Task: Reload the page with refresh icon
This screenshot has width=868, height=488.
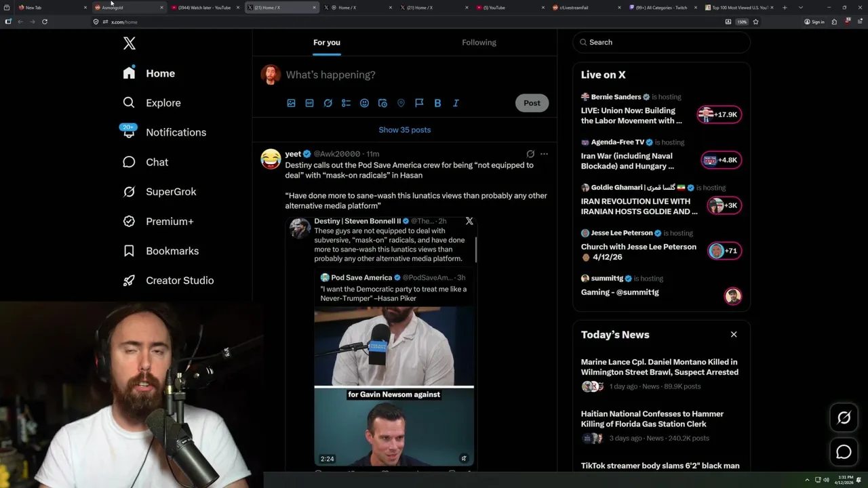Action: (45, 22)
